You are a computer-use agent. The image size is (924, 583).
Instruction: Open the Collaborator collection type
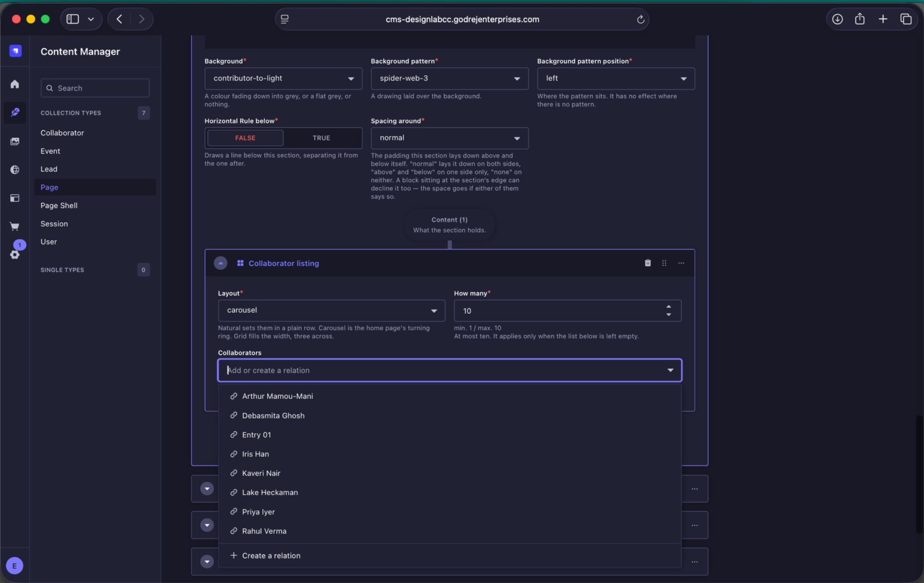[62, 133]
